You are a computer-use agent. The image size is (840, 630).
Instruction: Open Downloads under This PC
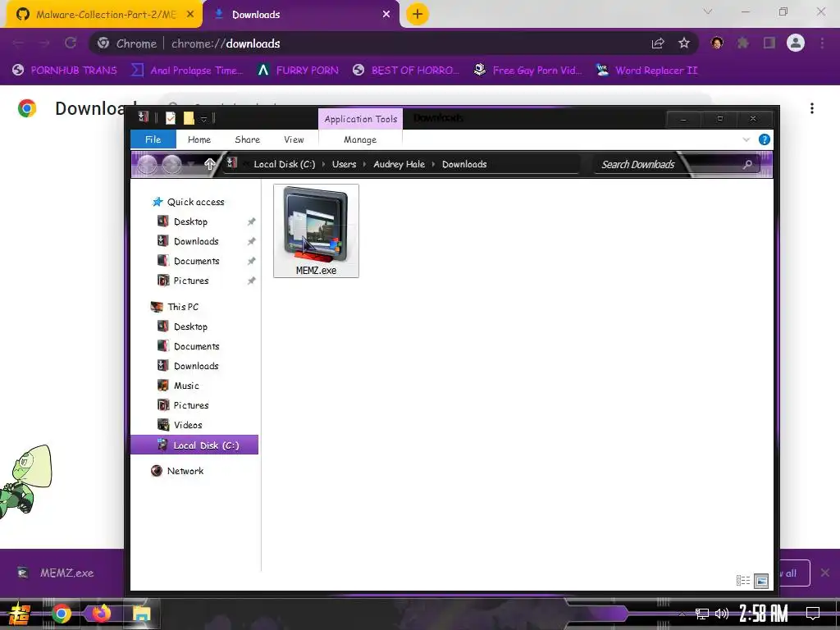196,366
